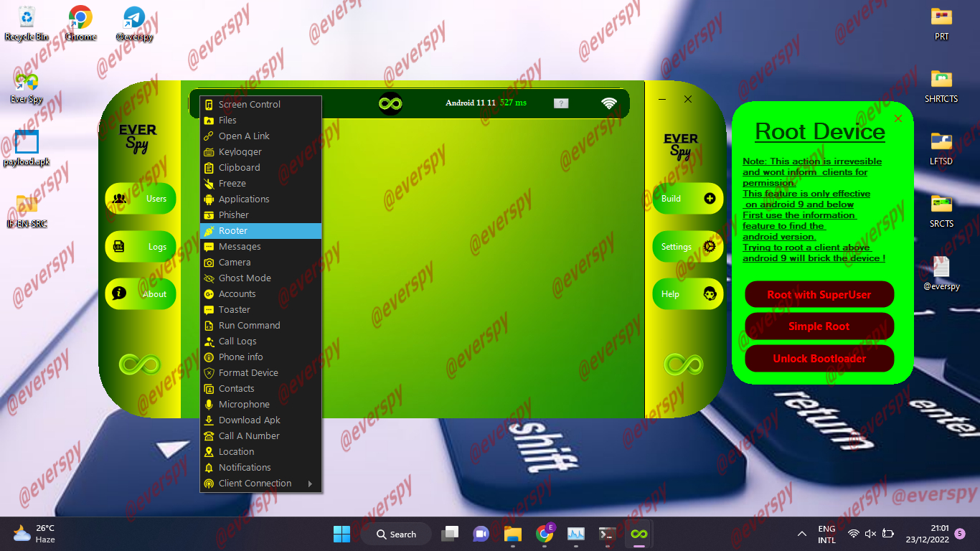Click Root with SuperUser button
Screen dimensions: 980x551
pos(819,294)
